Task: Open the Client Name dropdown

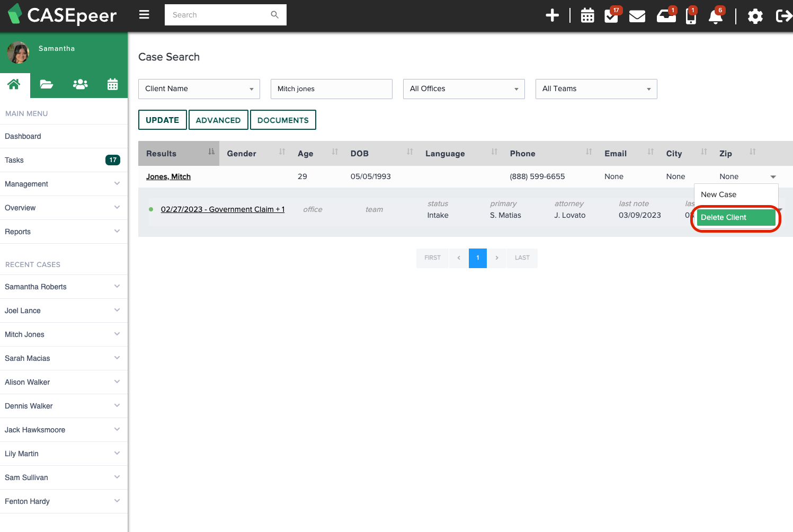Action: 199,89
